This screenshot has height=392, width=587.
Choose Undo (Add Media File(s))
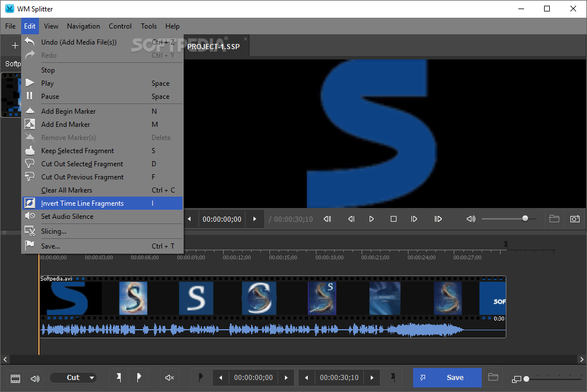pos(102,42)
